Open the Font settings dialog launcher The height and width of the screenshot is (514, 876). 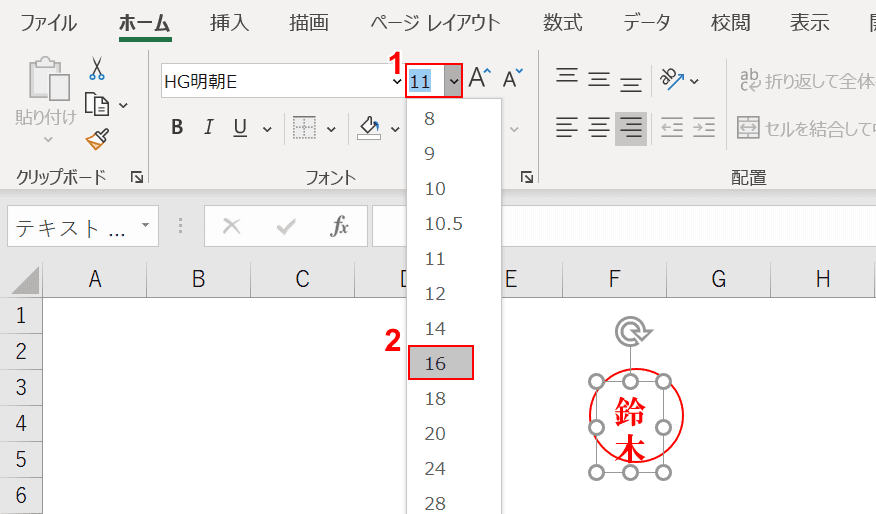click(x=526, y=178)
